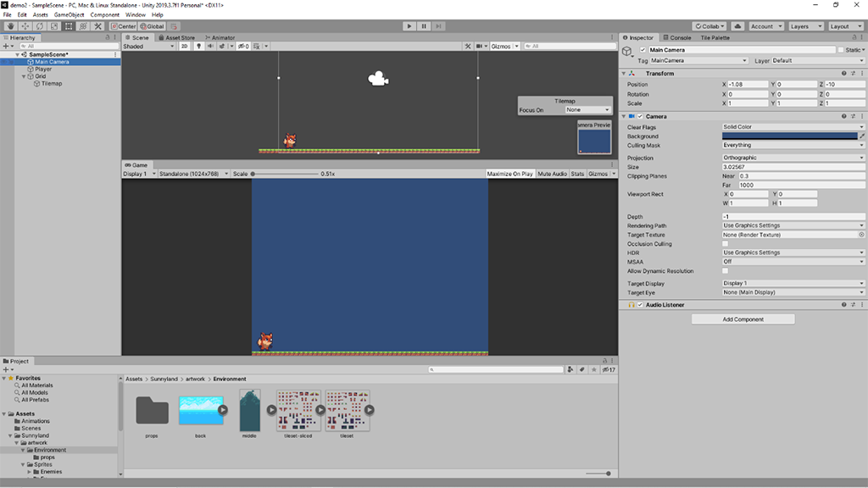The width and height of the screenshot is (868, 488).
Task: Activate the Rect Transform tool
Action: pyautogui.click(x=68, y=26)
